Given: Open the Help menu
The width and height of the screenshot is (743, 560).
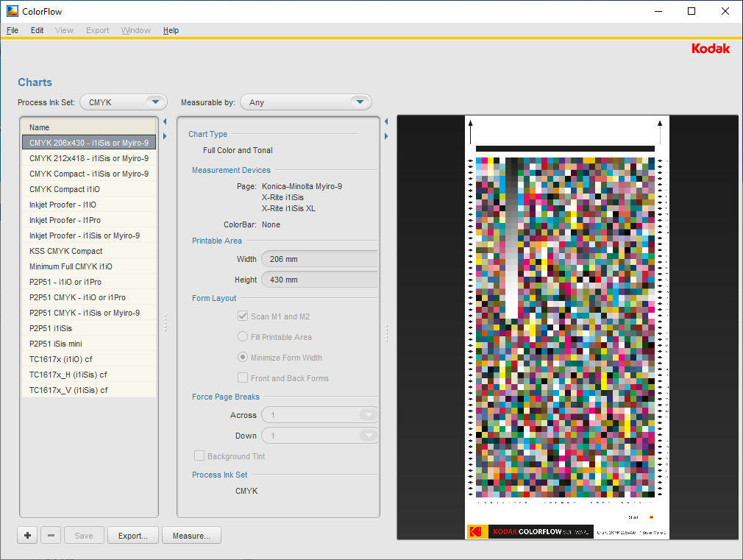Looking at the screenshot, I should point(171,30).
